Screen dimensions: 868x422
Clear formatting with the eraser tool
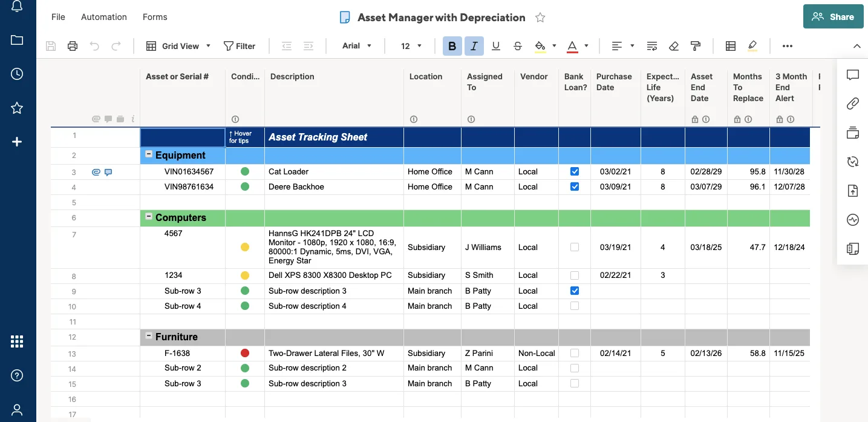tap(674, 45)
